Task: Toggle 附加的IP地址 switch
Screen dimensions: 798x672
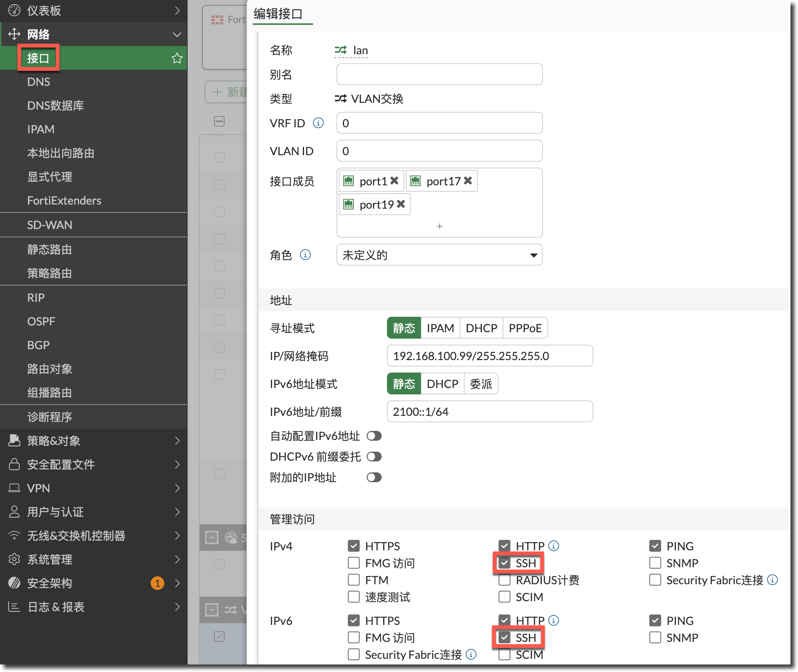Action: 374,477
